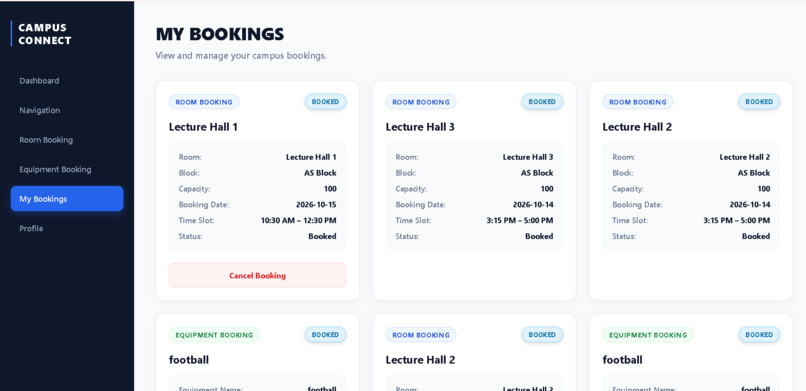The height and width of the screenshot is (391, 806).
Task: Click Status value Booked on Lecture Hall 1 card
Action: (x=322, y=236)
